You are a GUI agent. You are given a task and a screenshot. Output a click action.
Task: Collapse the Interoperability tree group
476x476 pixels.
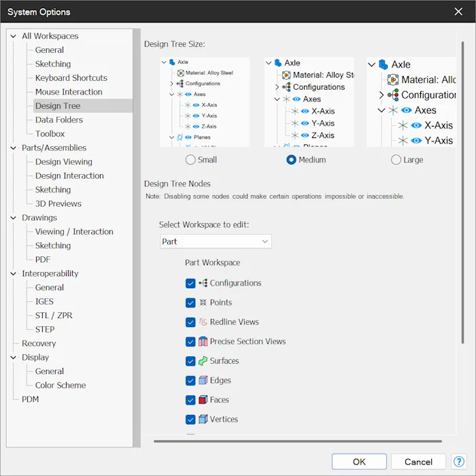click(13, 273)
